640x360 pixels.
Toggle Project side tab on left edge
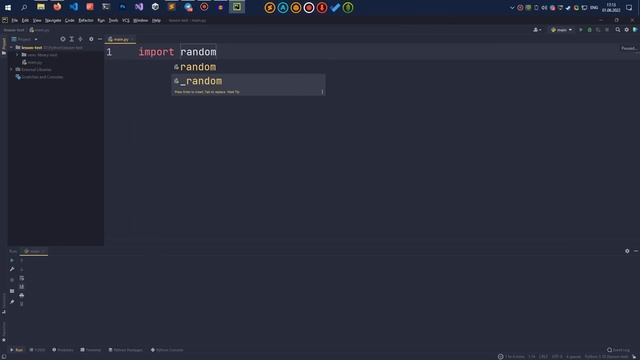pyautogui.click(x=4, y=46)
